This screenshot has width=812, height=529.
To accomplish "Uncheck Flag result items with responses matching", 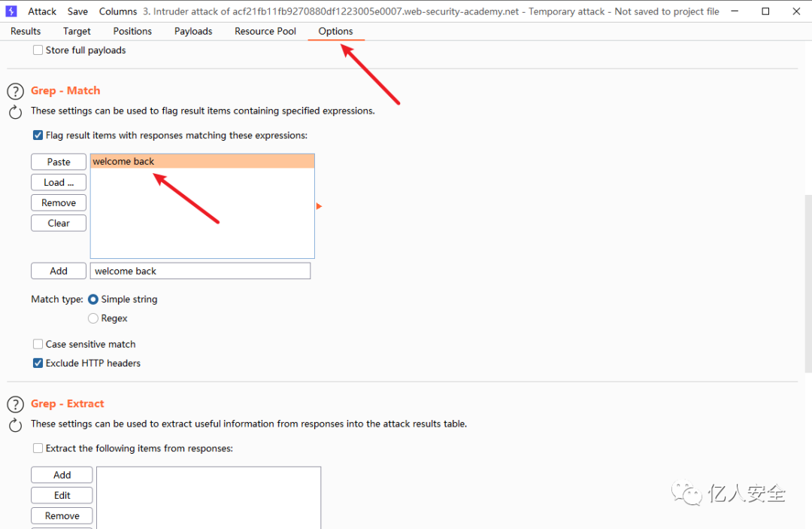I will [38, 135].
